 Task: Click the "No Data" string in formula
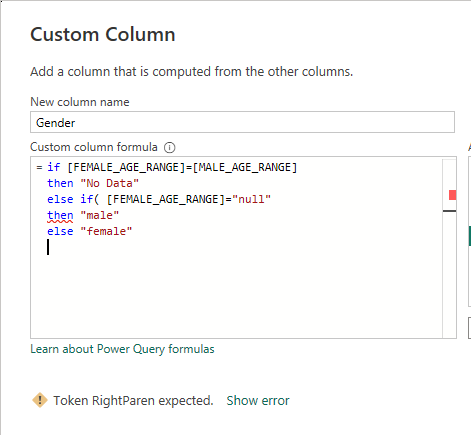pos(109,183)
